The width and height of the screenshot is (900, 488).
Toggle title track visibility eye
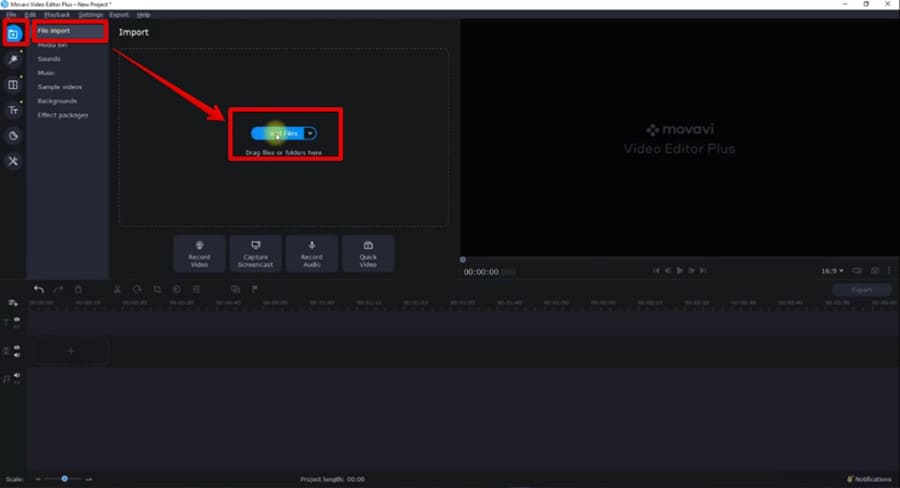(x=17, y=319)
